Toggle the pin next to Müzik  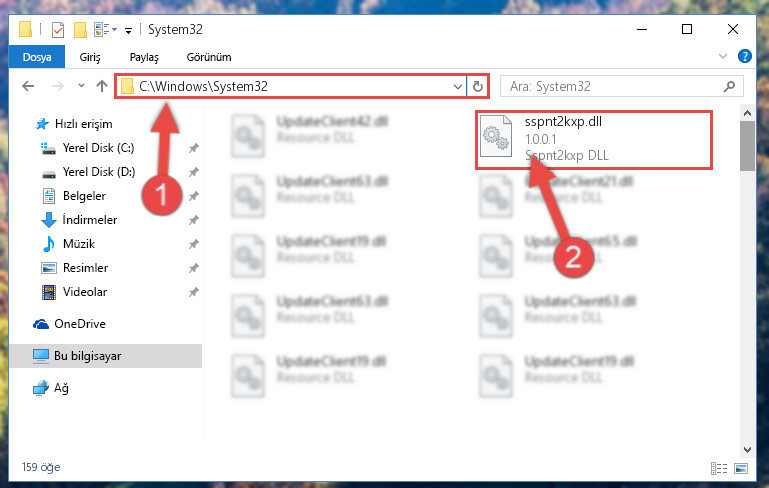click(194, 244)
